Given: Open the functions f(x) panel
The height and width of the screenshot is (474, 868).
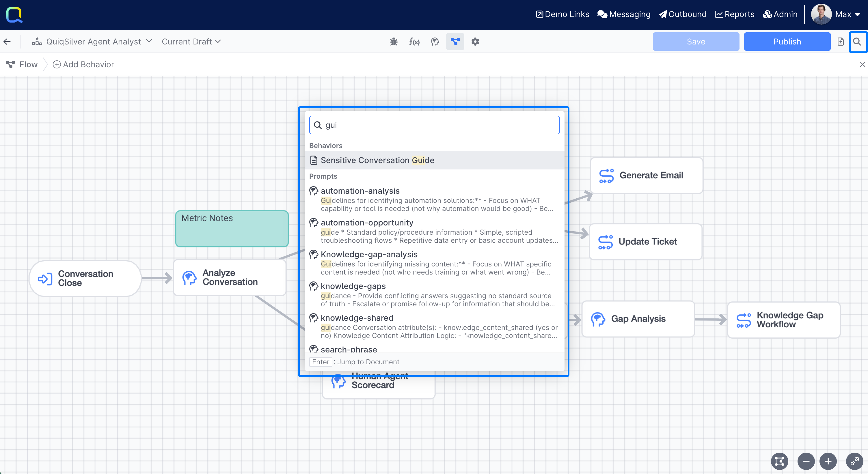Looking at the screenshot, I should [414, 42].
